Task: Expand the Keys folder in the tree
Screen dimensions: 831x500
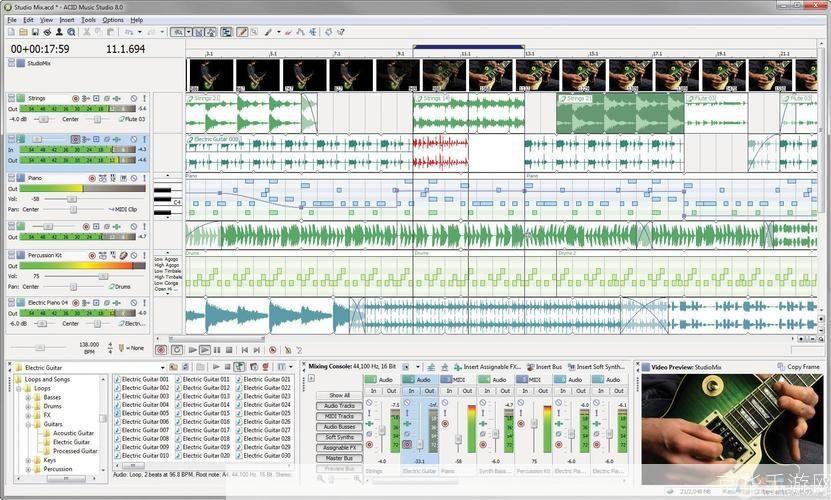Action: [x=28, y=460]
